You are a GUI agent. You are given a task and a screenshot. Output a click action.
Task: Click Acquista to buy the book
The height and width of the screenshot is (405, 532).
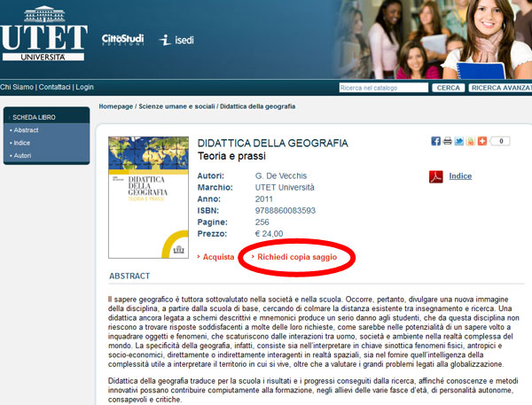pos(218,257)
